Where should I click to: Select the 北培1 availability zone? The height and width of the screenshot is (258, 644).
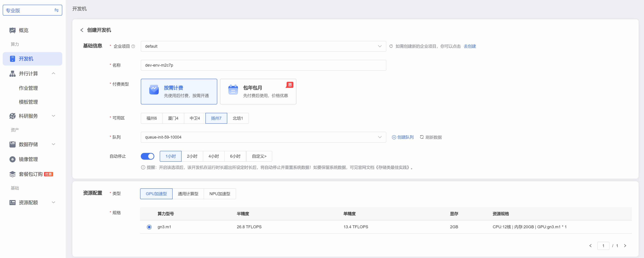(238, 118)
